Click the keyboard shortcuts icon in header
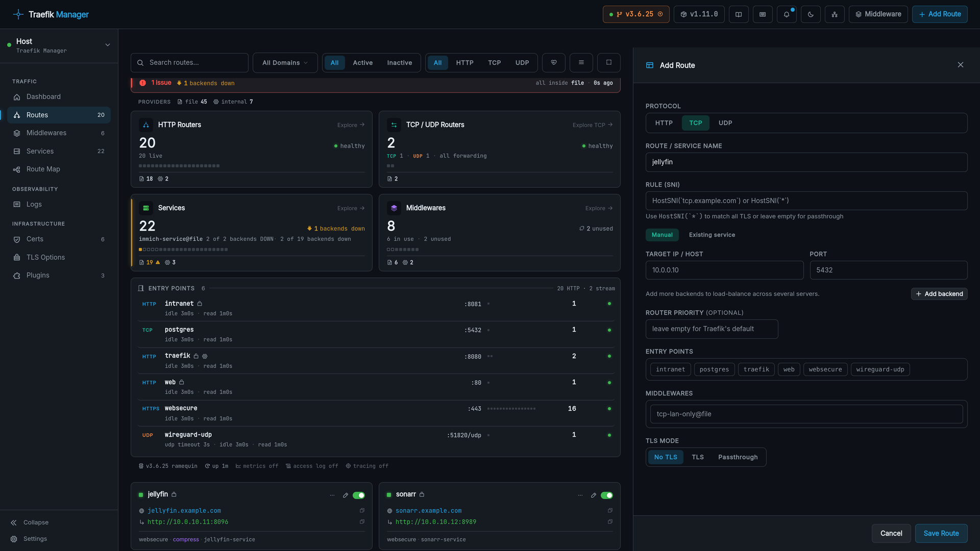The width and height of the screenshot is (980, 551). 763,14
